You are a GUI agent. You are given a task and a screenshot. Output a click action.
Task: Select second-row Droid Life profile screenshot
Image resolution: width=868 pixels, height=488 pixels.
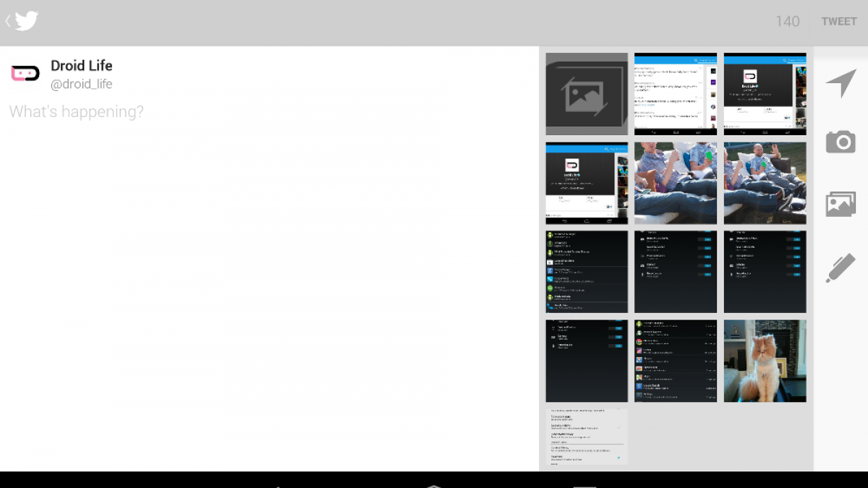pos(587,183)
